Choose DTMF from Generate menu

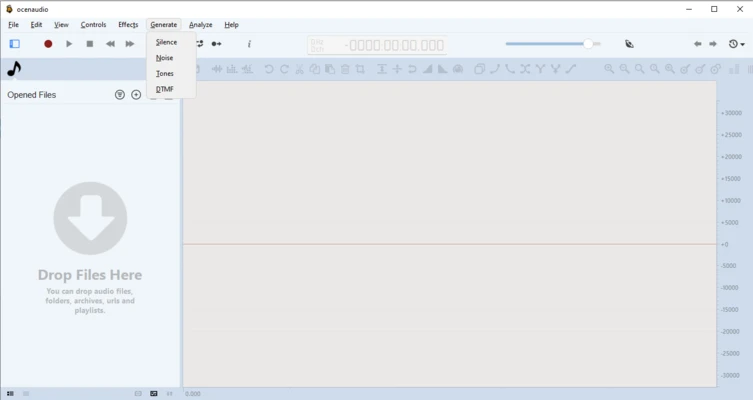point(171,89)
